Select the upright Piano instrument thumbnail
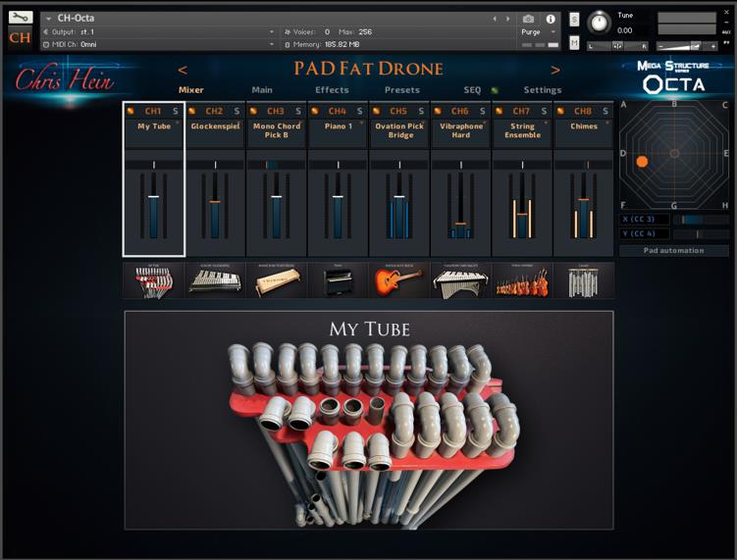737x560 pixels. [338, 280]
